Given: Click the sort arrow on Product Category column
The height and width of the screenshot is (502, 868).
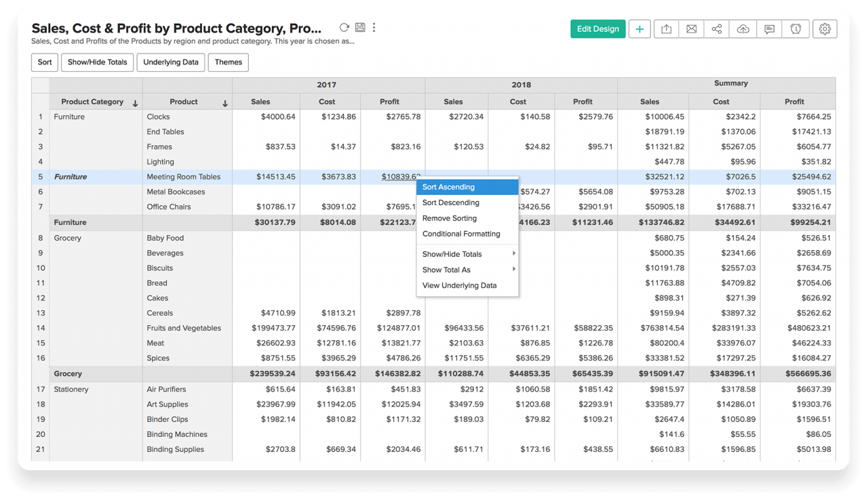Looking at the screenshot, I should (x=135, y=102).
